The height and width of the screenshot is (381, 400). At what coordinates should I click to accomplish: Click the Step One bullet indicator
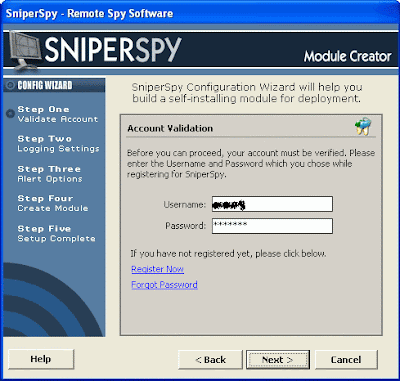pos(10,113)
